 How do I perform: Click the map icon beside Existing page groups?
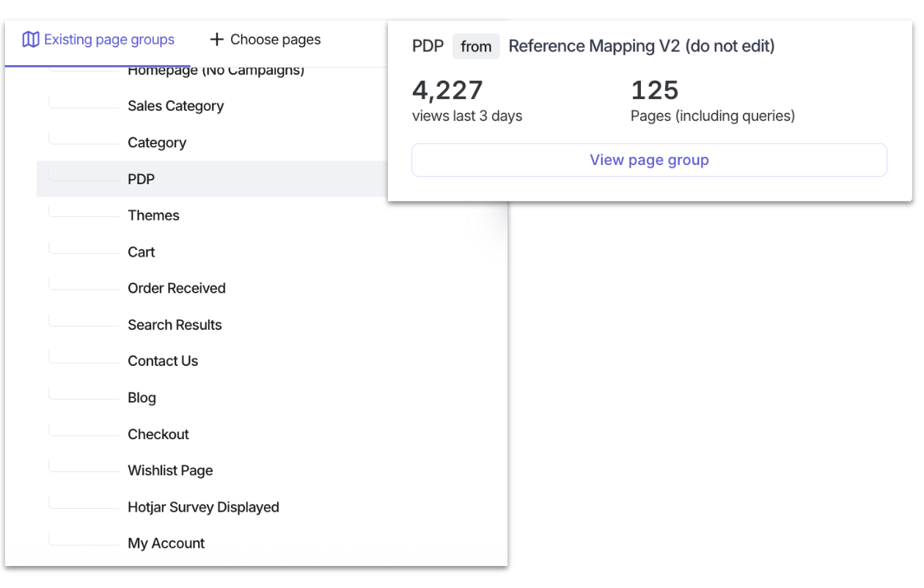31,40
